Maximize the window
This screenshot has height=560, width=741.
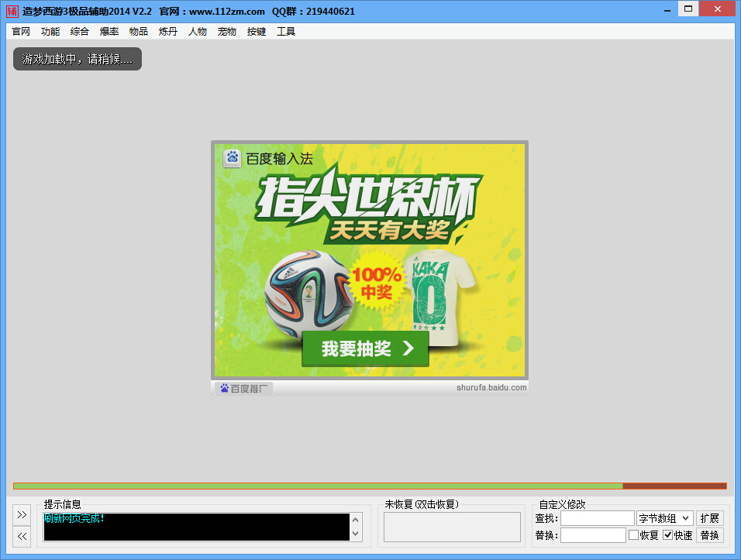click(688, 9)
